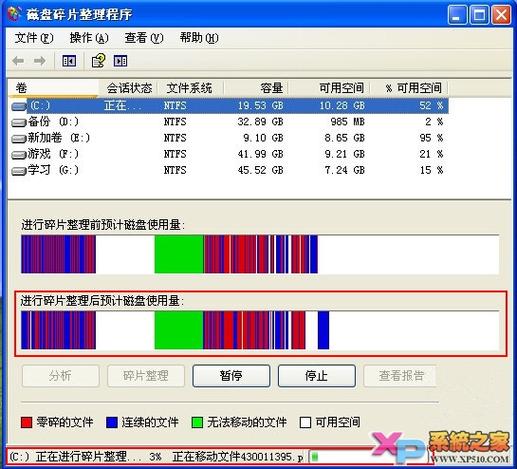Open the 操作(A) menu
This screenshot has width=517, height=469.
pyautogui.click(x=89, y=38)
